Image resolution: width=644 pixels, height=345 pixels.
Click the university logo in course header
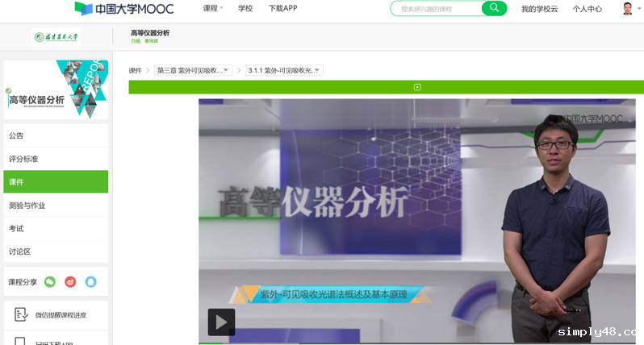56,37
